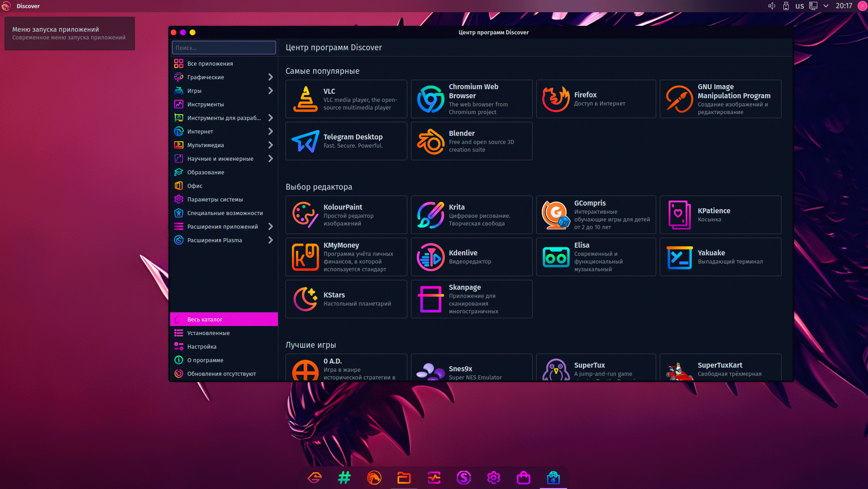This screenshot has width=868, height=489.
Task: Open the SuperTuxKart game card
Action: click(720, 368)
